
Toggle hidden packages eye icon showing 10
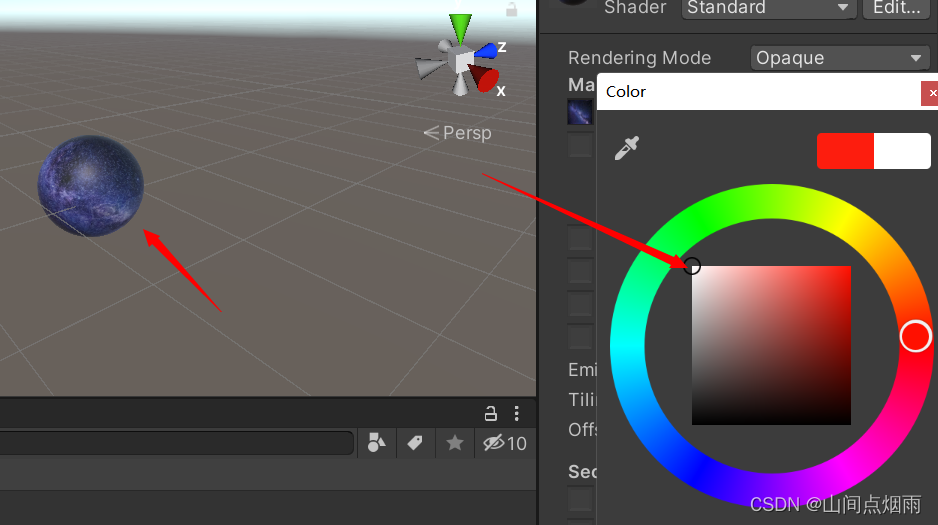[x=505, y=443]
